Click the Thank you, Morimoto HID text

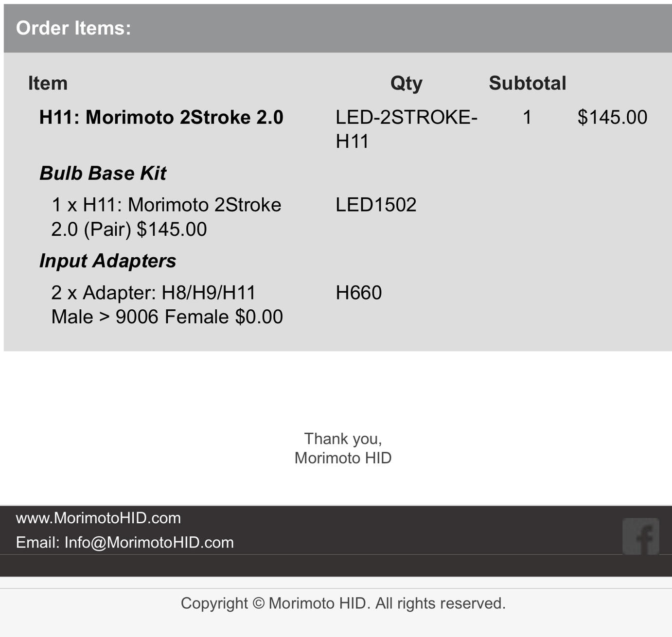pyautogui.click(x=343, y=448)
